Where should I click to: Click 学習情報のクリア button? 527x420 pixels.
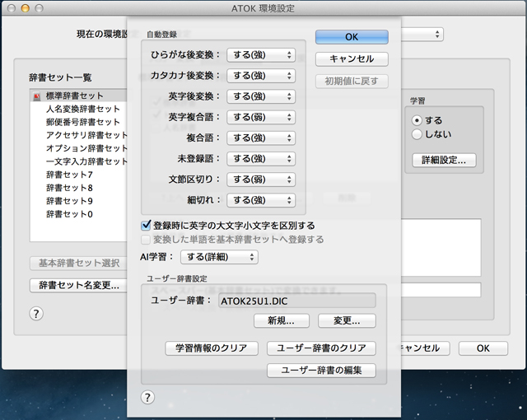click(212, 348)
